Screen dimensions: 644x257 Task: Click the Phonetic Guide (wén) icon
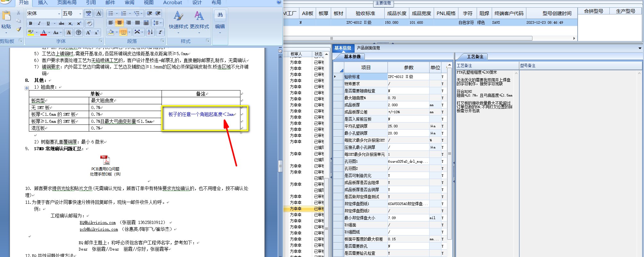coord(88,13)
